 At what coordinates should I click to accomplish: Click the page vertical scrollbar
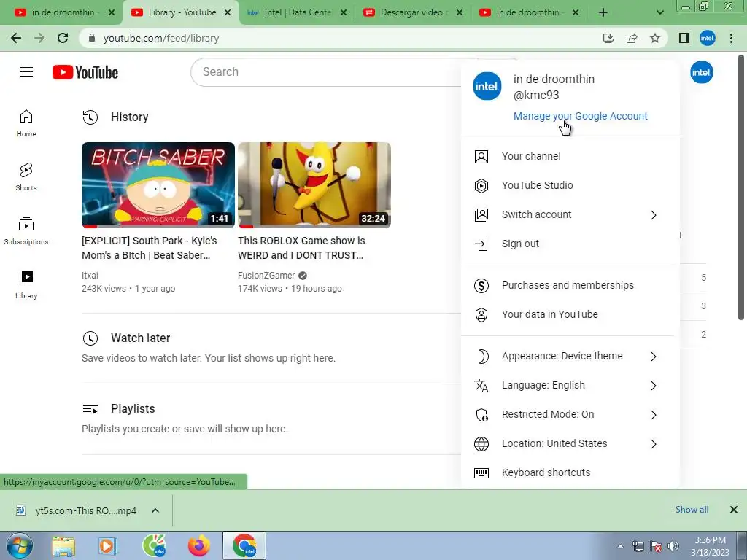(741, 187)
